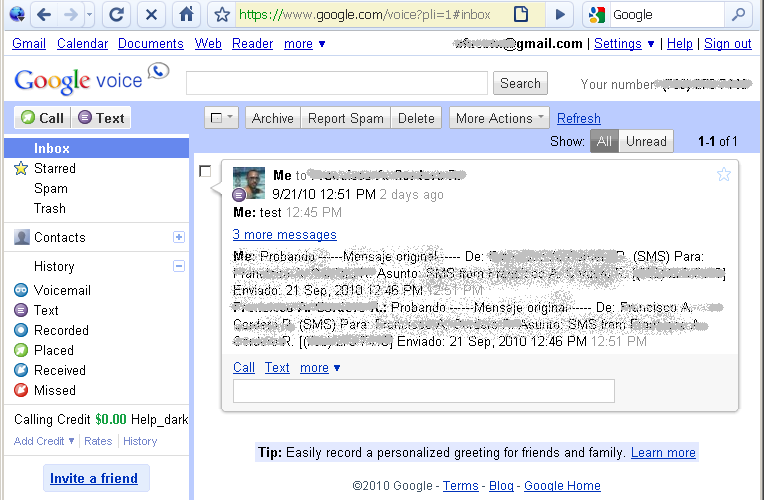Open Documents from the top bar
The image size is (764, 500).
pyautogui.click(x=151, y=43)
